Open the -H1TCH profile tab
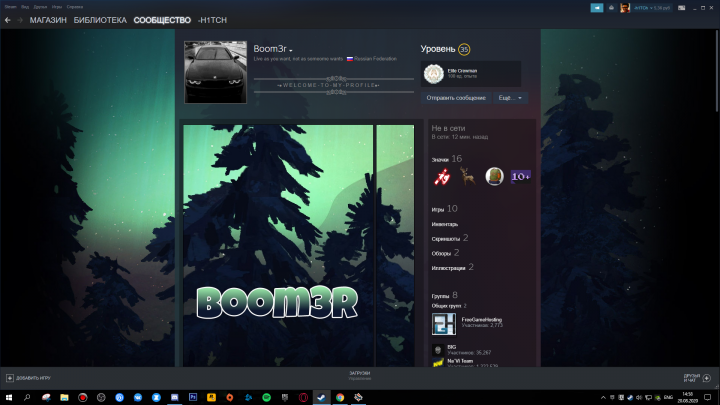 click(x=213, y=20)
